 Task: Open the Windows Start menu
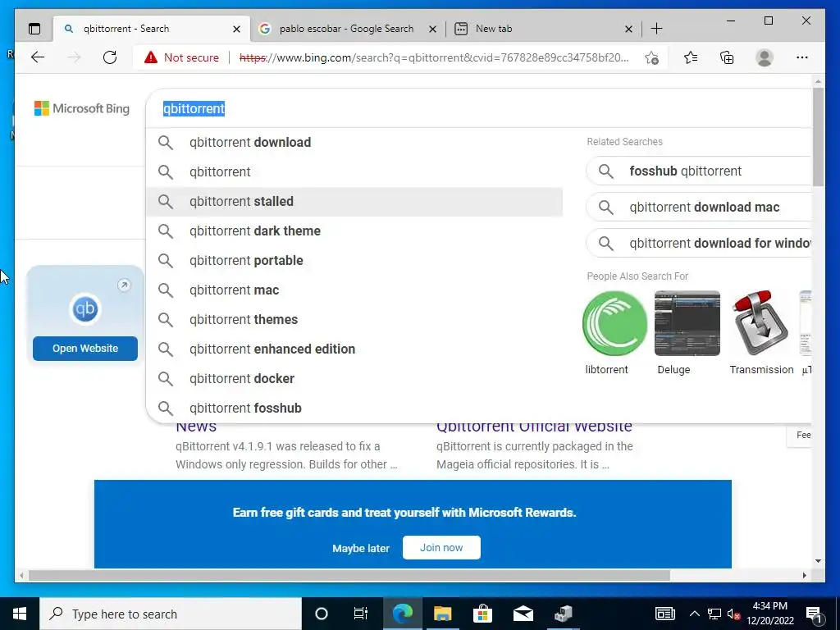(20, 614)
